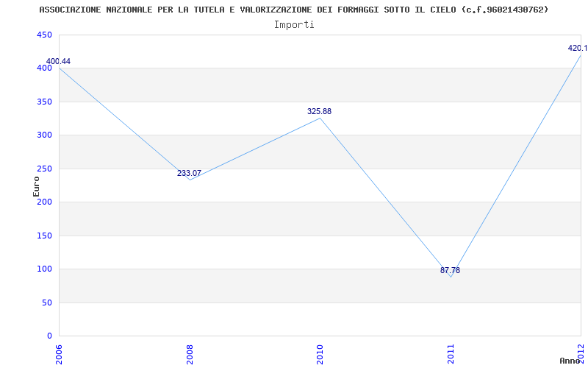This screenshot has width=588, height=368.
Task: Select the association name chart title
Action: (294, 10)
